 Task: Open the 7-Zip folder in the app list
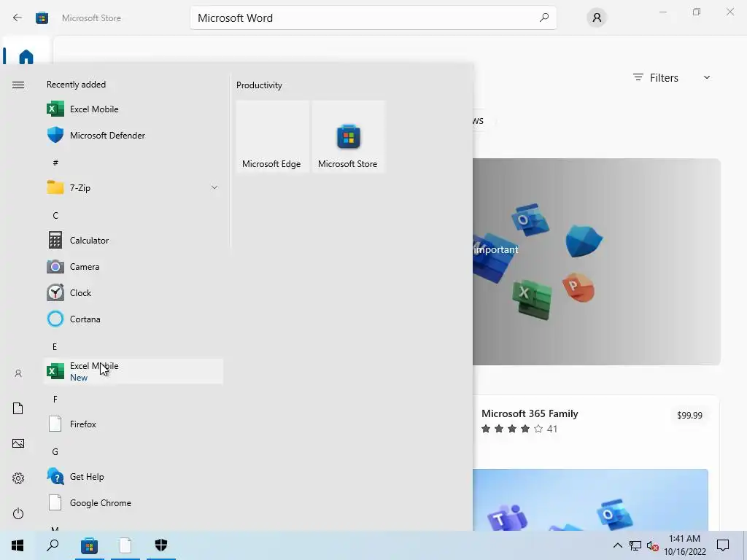click(133, 187)
